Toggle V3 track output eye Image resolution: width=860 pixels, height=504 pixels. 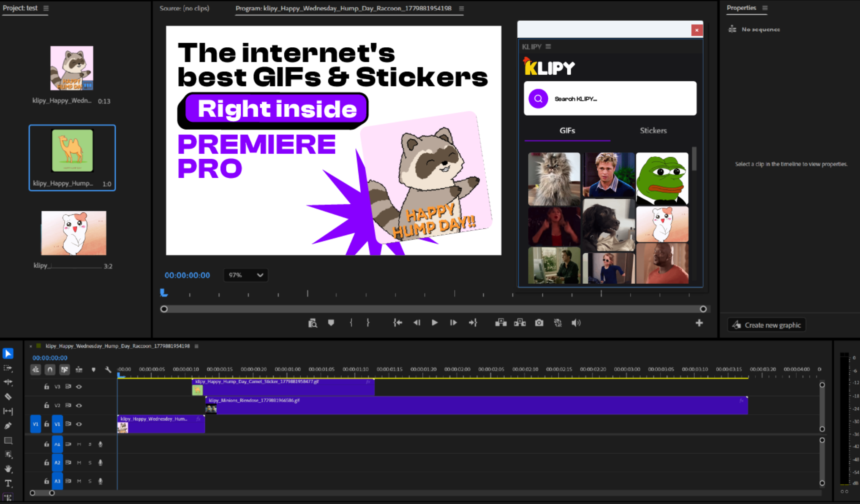[x=79, y=387]
